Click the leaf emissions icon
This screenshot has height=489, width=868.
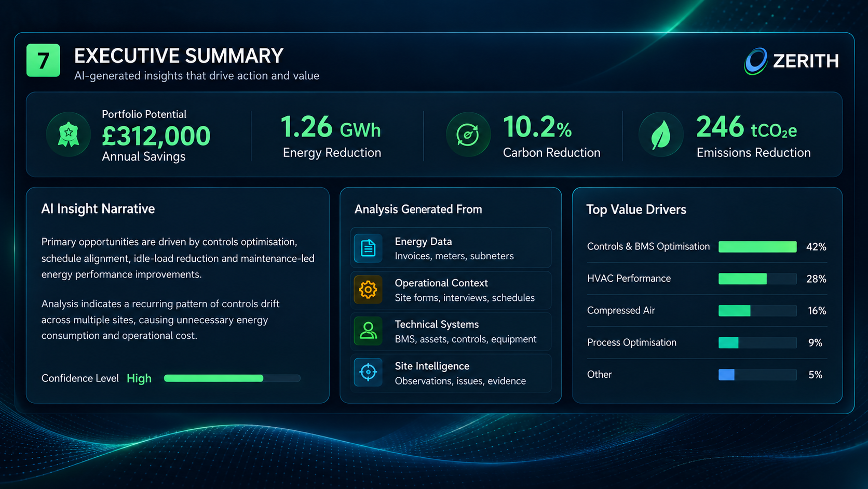coord(661,135)
